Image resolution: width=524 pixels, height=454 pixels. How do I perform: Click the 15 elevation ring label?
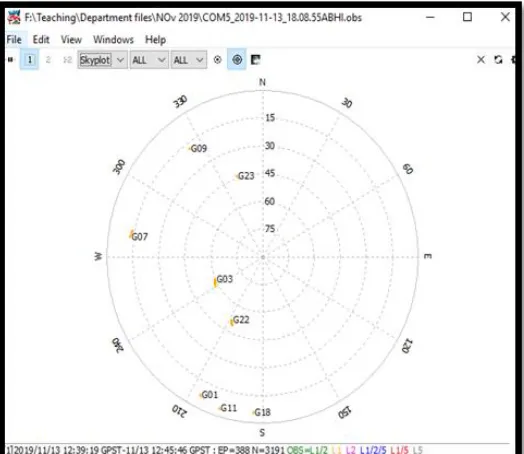270,118
